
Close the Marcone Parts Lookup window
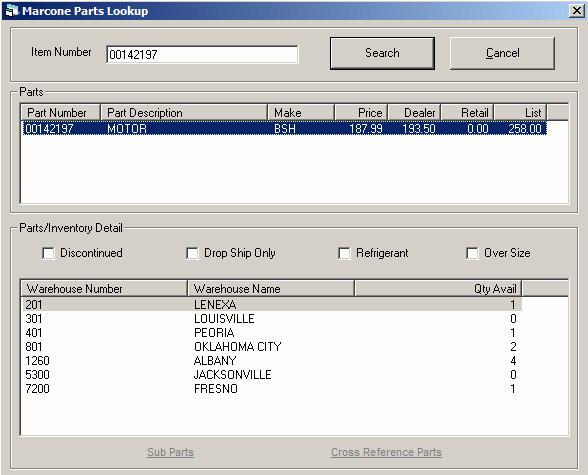click(x=576, y=10)
